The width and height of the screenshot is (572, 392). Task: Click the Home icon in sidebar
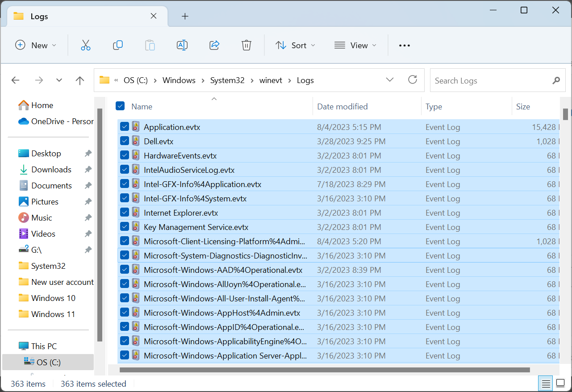23,105
